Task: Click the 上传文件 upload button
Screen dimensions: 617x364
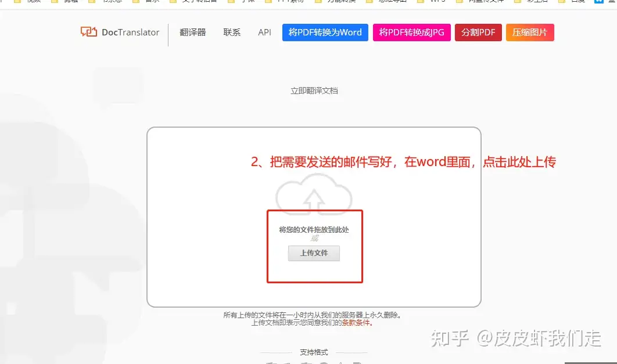Action: coord(313,253)
